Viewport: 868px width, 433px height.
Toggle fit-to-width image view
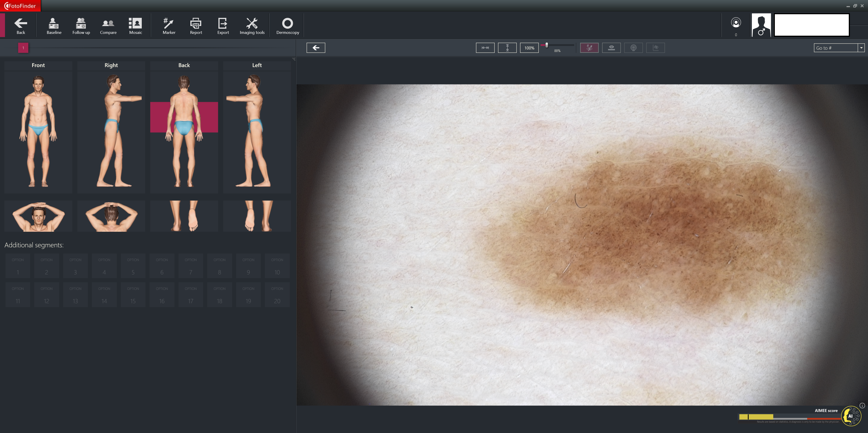485,48
